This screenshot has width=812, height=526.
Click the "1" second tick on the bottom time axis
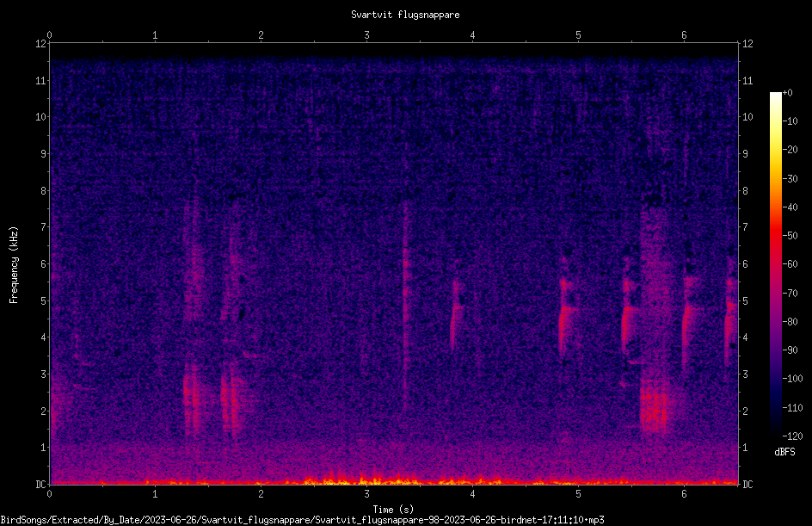[x=155, y=494]
